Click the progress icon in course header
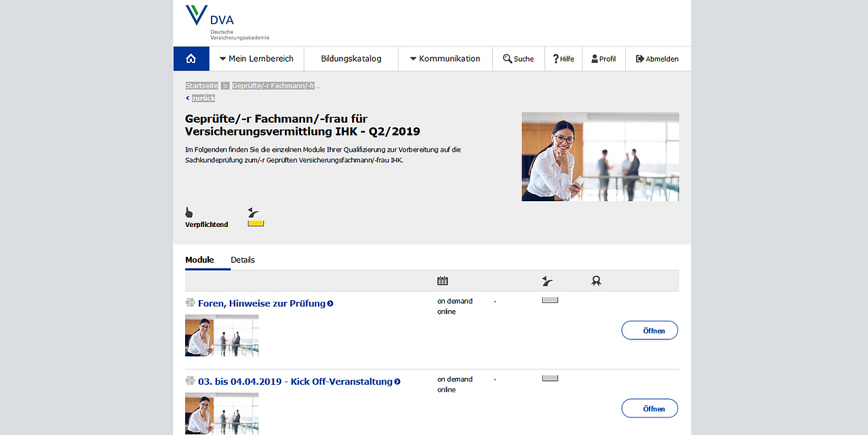This screenshot has height=435, width=868. pyautogui.click(x=254, y=212)
